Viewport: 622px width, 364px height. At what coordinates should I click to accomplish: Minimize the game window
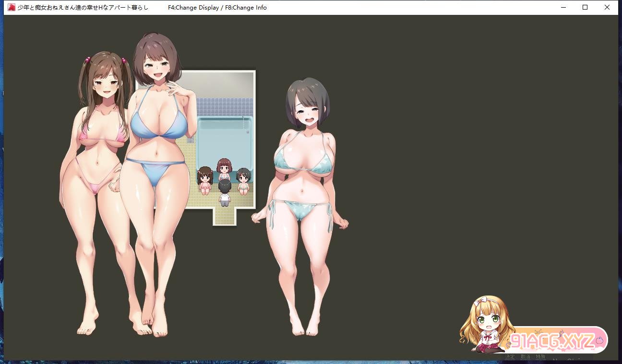click(562, 7)
